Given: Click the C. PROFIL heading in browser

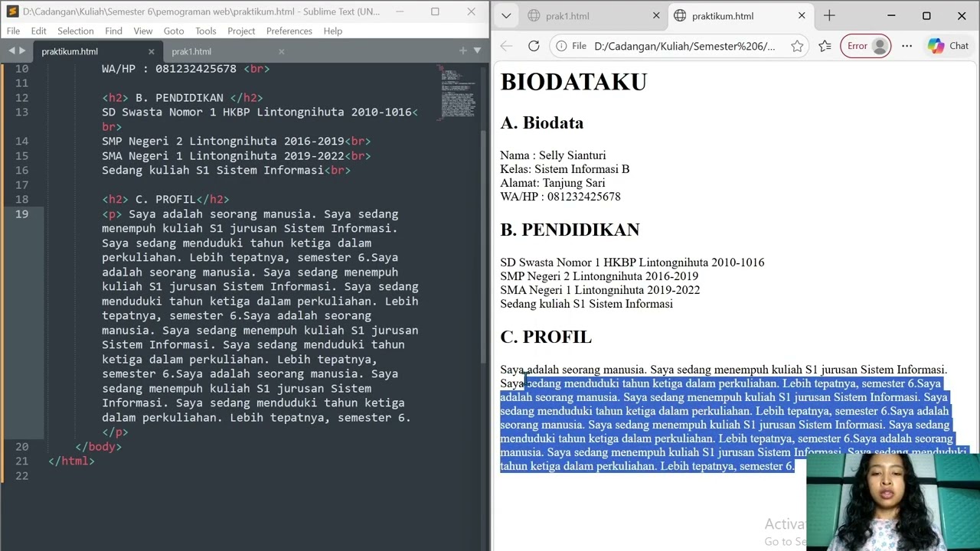Looking at the screenshot, I should [x=546, y=337].
